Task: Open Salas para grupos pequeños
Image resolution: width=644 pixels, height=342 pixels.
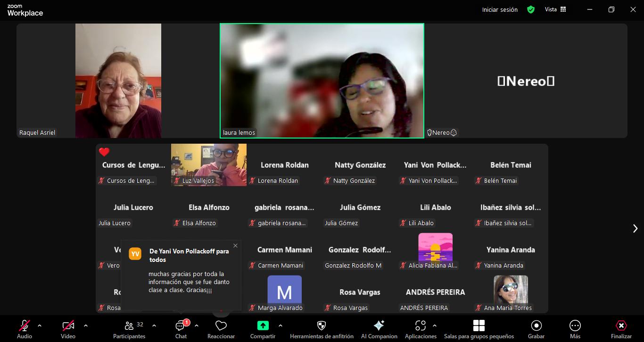Action: click(479, 329)
